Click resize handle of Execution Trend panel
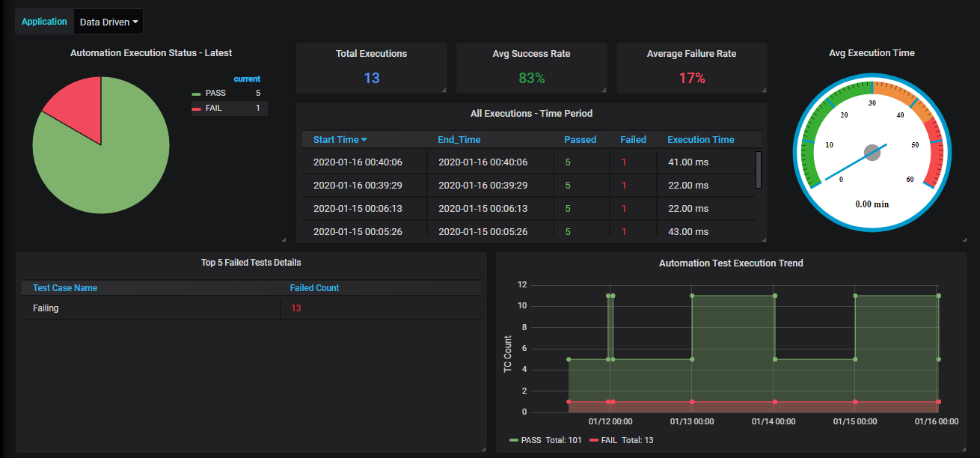The image size is (980, 458). click(964, 449)
